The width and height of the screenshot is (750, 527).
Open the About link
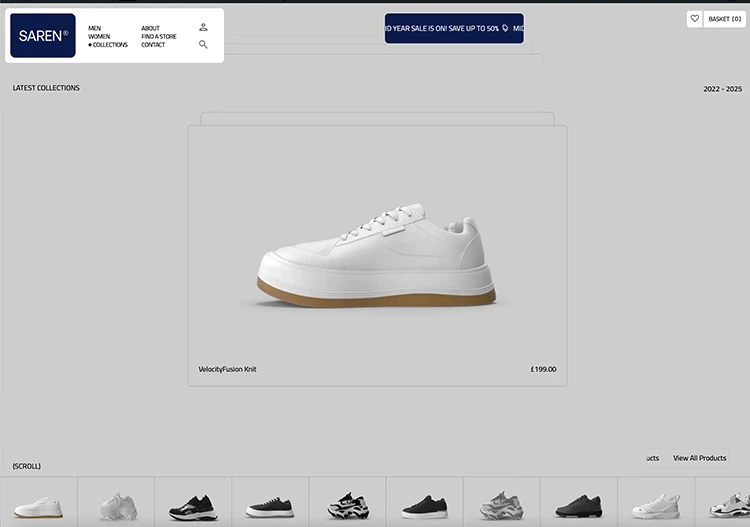(x=150, y=28)
